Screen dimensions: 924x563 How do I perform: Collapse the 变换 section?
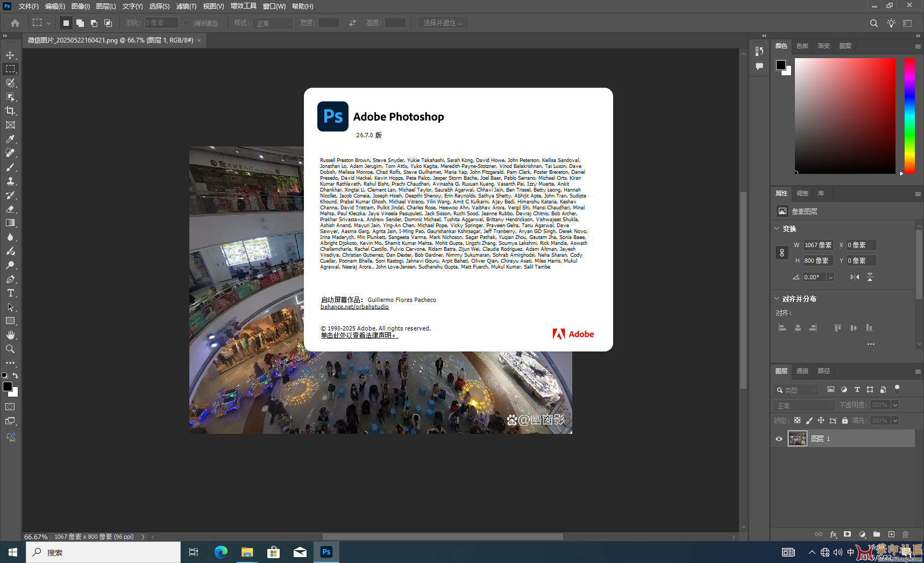[x=777, y=228]
